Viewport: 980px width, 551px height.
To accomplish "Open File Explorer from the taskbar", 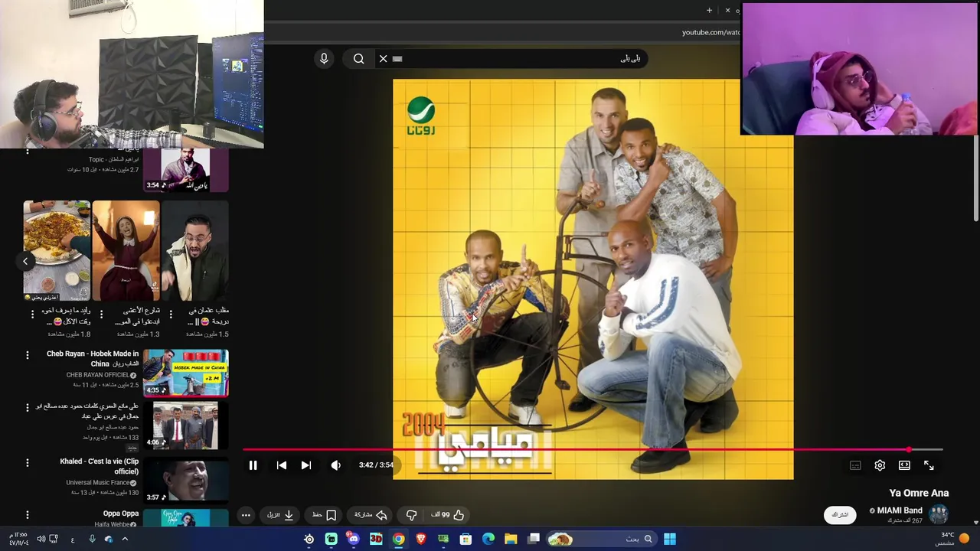I will [511, 539].
